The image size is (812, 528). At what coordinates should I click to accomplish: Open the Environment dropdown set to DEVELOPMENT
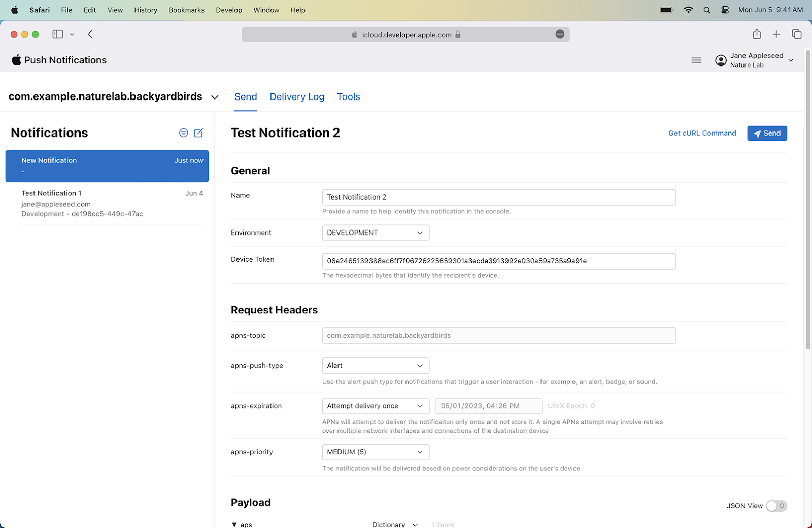point(376,233)
